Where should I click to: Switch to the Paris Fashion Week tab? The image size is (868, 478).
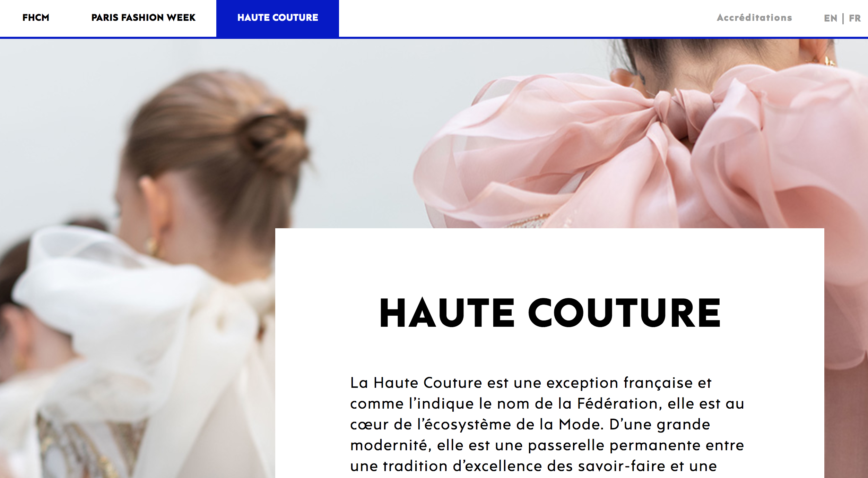pyautogui.click(x=143, y=18)
